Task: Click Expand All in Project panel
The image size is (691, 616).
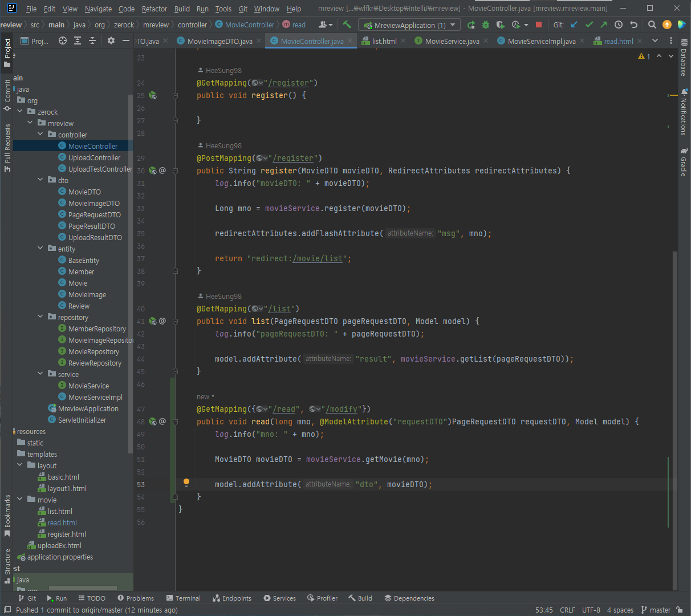Action: point(78,40)
